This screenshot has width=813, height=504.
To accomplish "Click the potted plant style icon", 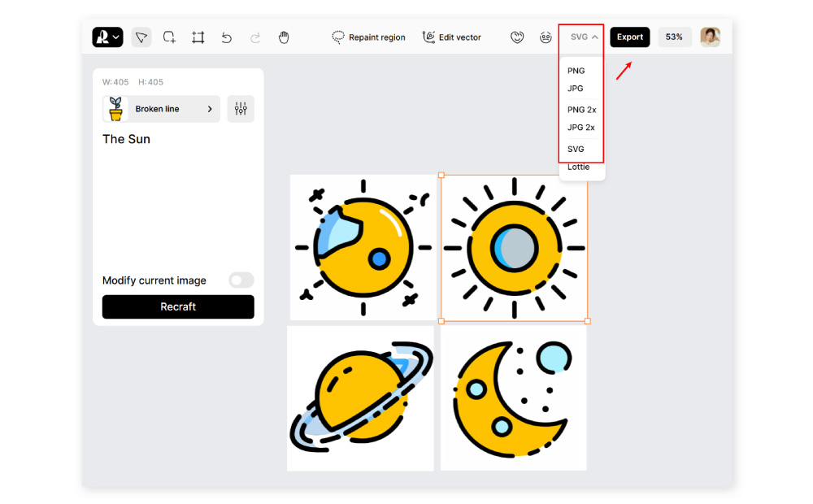I will click(115, 109).
